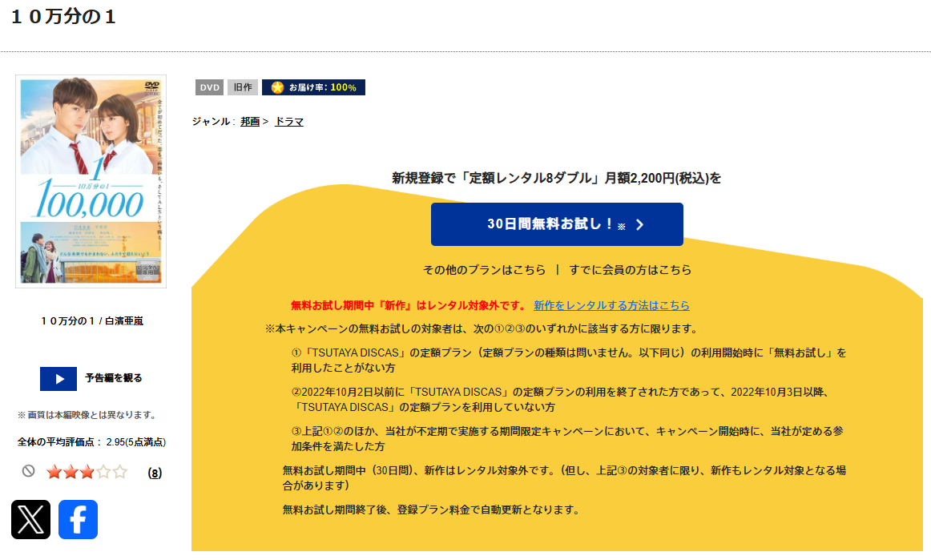931x560 pixels.
Task: Open その他のプランはこちら link
Action: 484,270
